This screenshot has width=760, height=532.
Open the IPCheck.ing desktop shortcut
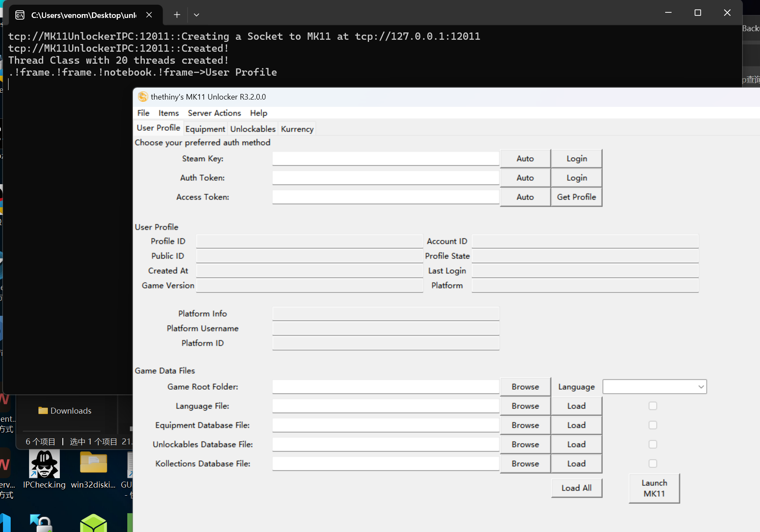point(44,464)
